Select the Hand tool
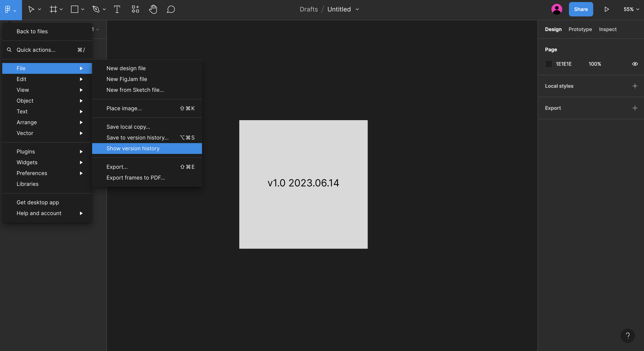This screenshot has height=351, width=644. pyautogui.click(x=153, y=9)
